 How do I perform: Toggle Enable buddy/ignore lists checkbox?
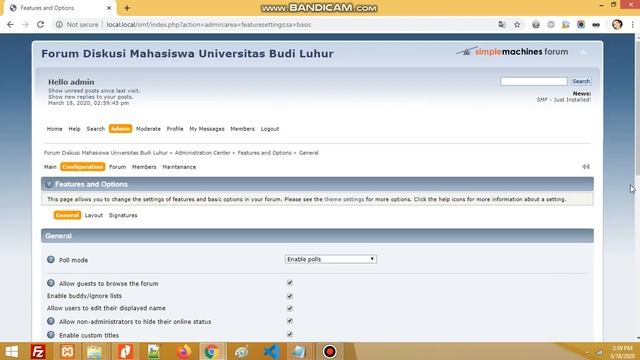coord(290,296)
